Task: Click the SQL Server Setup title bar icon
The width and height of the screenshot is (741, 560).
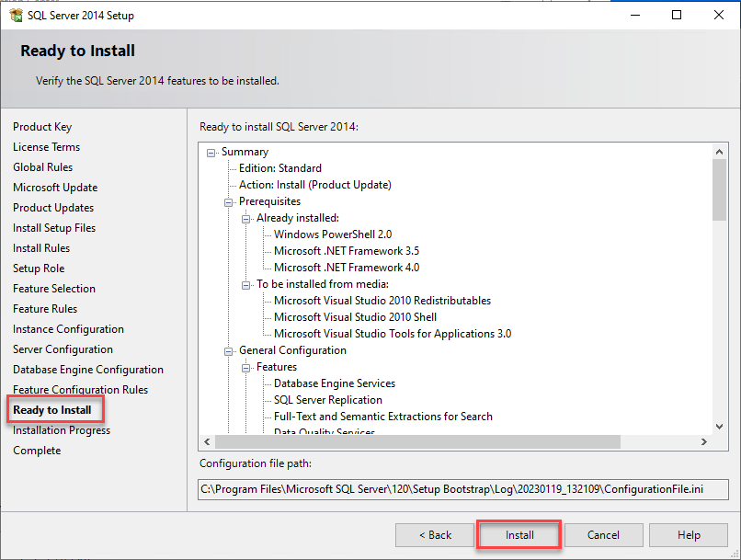Action: [x=16, y=15]
